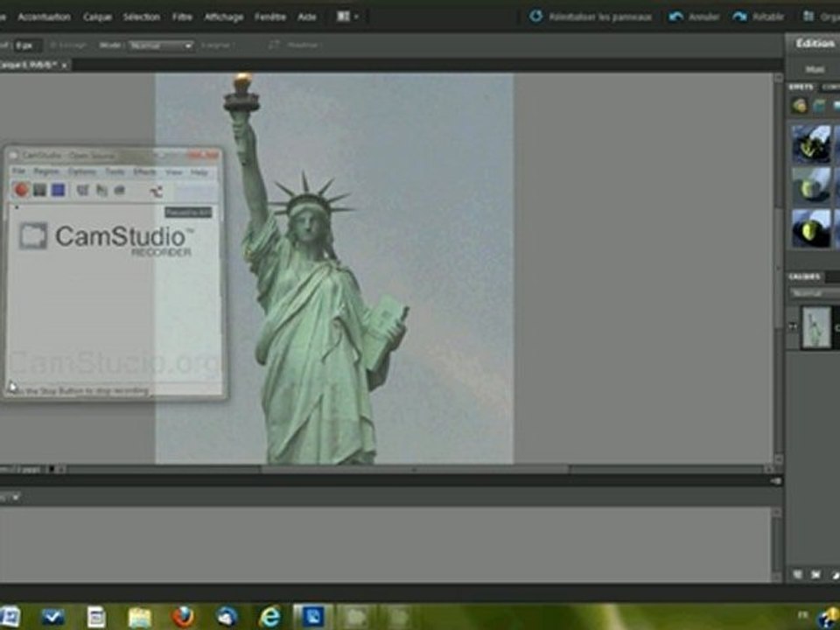Click the vertical scrollbar of the canvas
The width and height of the screenshot is (840, 630).
(x=778, y=268)
